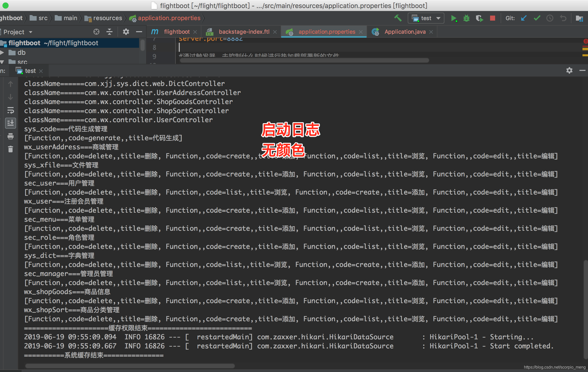Expand the db folder in project tree

point(2,53)
